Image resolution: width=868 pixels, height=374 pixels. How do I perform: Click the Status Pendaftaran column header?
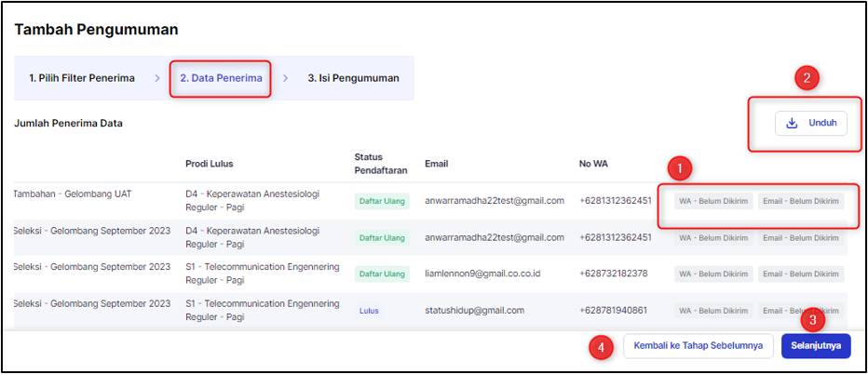click(x=381, y=164)
